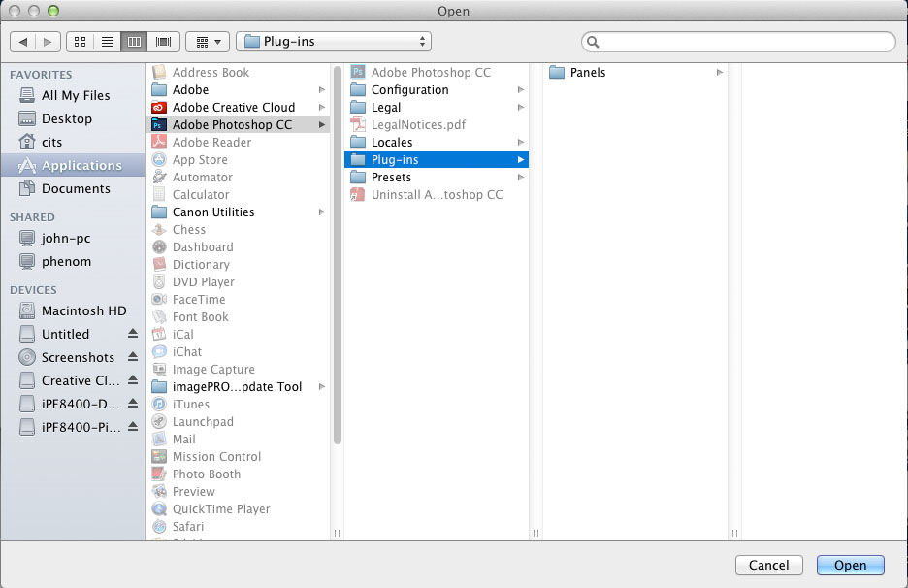The width and height of the screenshot is (908, 588).
Task: Select the Mail application
Action: (184, 439)
